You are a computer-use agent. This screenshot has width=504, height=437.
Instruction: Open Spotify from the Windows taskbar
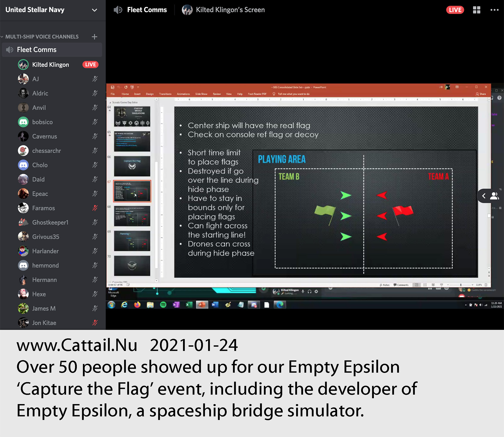tap(163, 305)
